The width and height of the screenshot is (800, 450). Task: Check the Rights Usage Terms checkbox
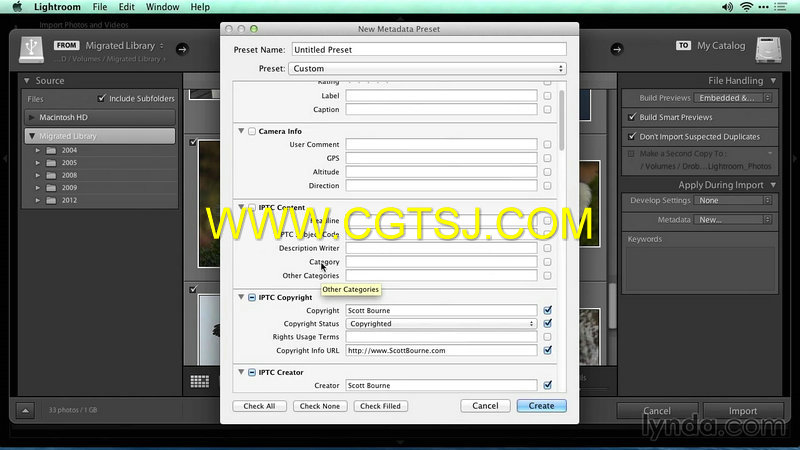click(x=547, y=337)
